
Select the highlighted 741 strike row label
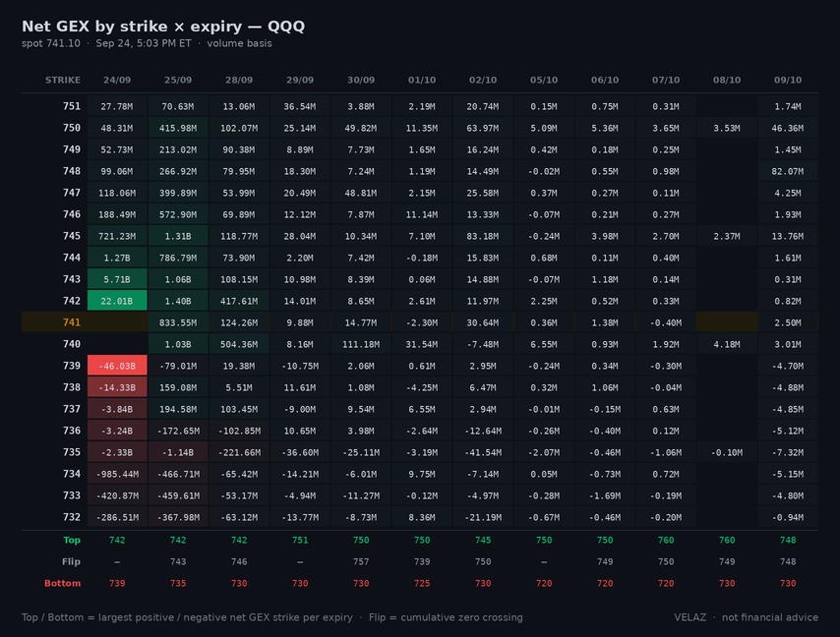(x=71, y=322)
